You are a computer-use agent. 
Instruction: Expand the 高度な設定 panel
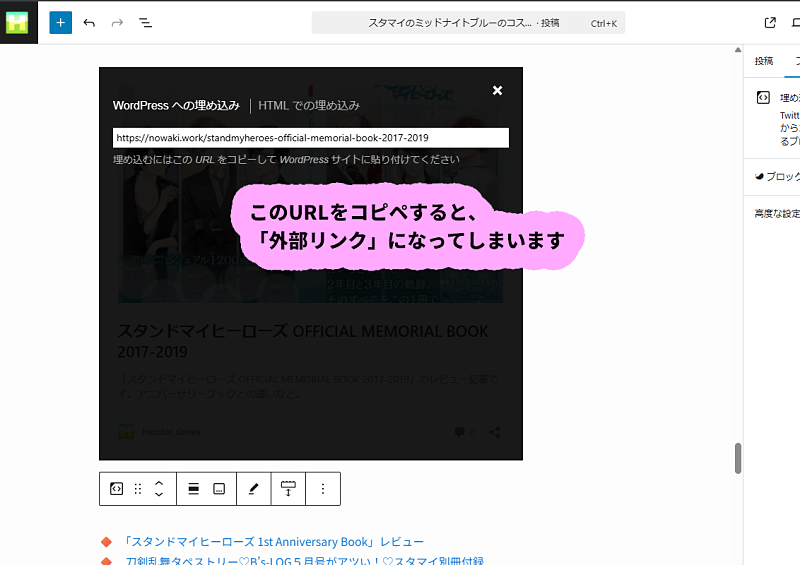[x=777, y=214]
